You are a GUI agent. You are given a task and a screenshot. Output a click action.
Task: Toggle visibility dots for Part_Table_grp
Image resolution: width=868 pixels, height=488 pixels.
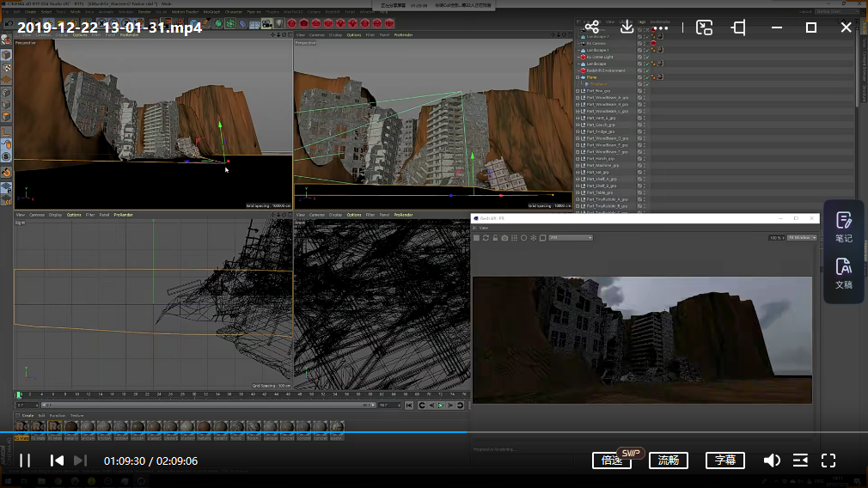click(x=645, y=192)
